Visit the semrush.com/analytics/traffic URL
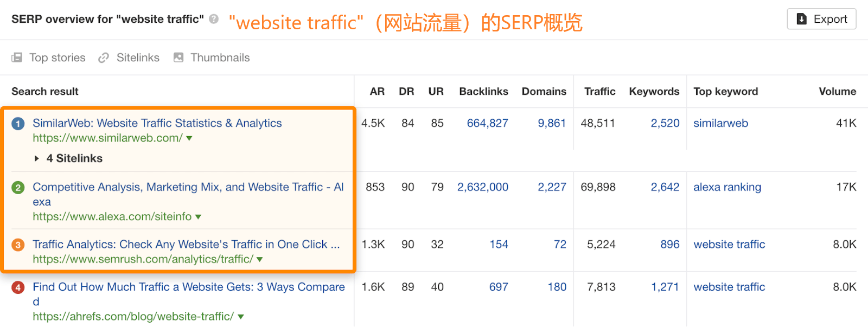The image size is (868, 327). [x=143, y=259]
